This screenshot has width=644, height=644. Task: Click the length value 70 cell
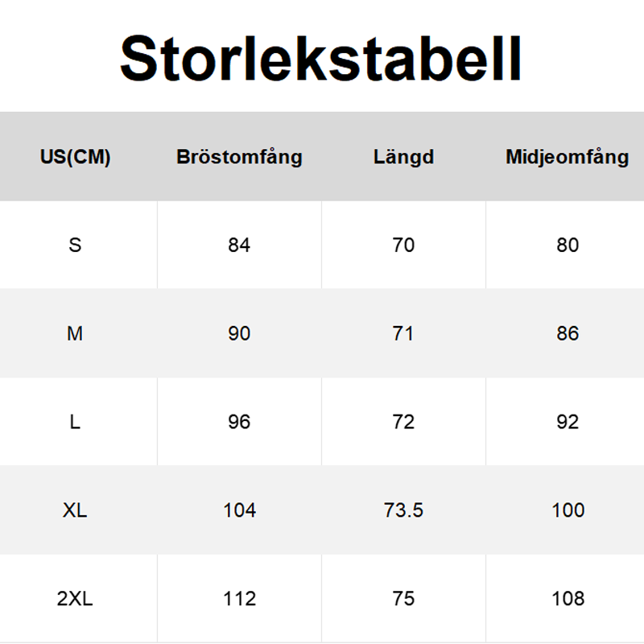pos(403,245)
